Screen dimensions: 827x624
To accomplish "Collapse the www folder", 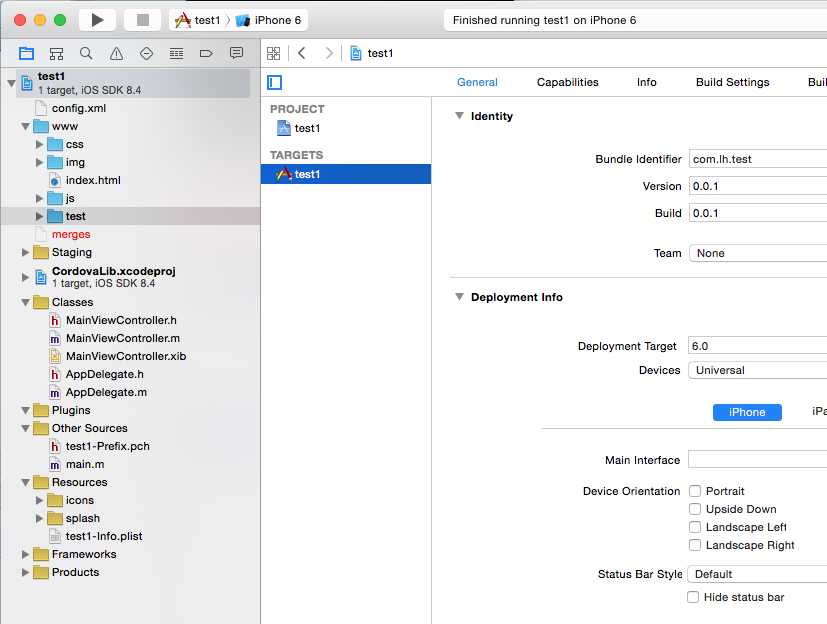I will (25, 127).
